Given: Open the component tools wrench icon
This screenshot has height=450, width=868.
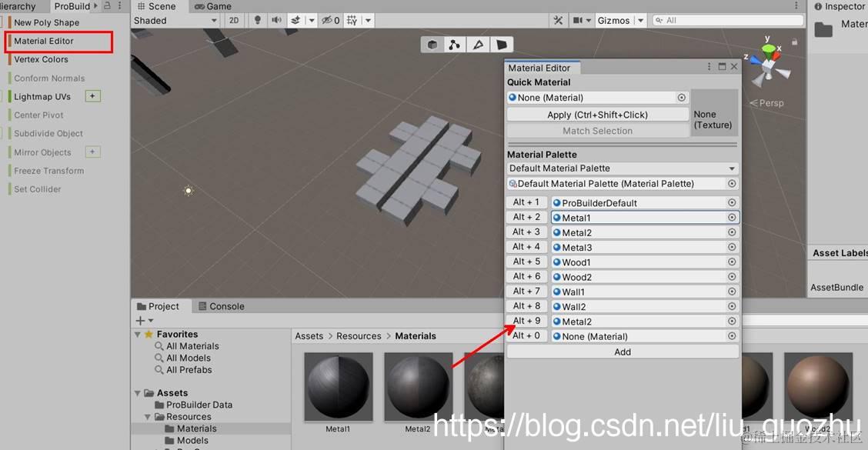Looking at the screenshot, I should [x=558, y=21].
